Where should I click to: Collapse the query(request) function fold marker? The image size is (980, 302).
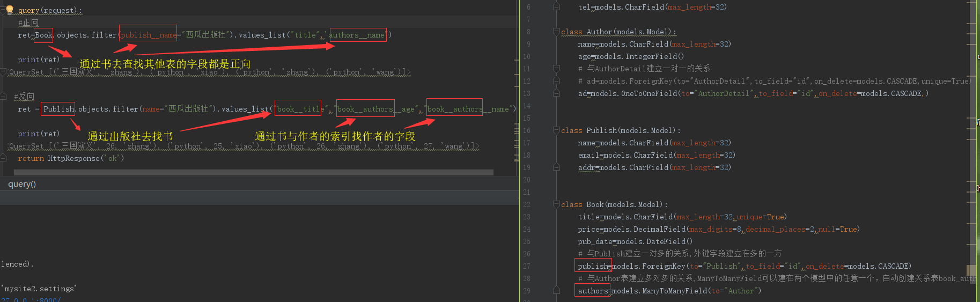click(3, 10)
